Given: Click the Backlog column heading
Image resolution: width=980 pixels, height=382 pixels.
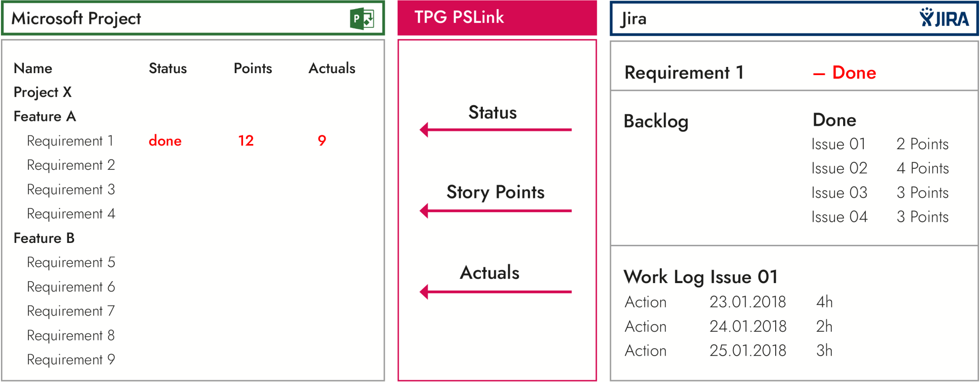Looking at the screenshot, I should pos(656,121).
